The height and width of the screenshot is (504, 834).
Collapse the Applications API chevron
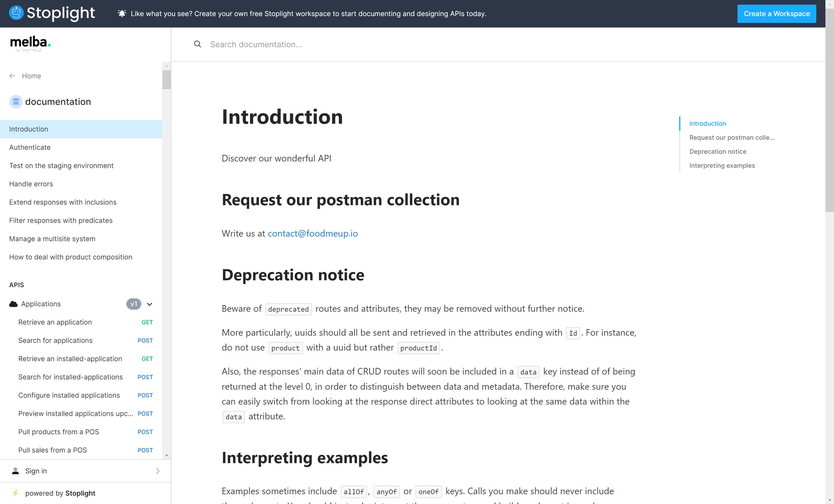(150, 304)
